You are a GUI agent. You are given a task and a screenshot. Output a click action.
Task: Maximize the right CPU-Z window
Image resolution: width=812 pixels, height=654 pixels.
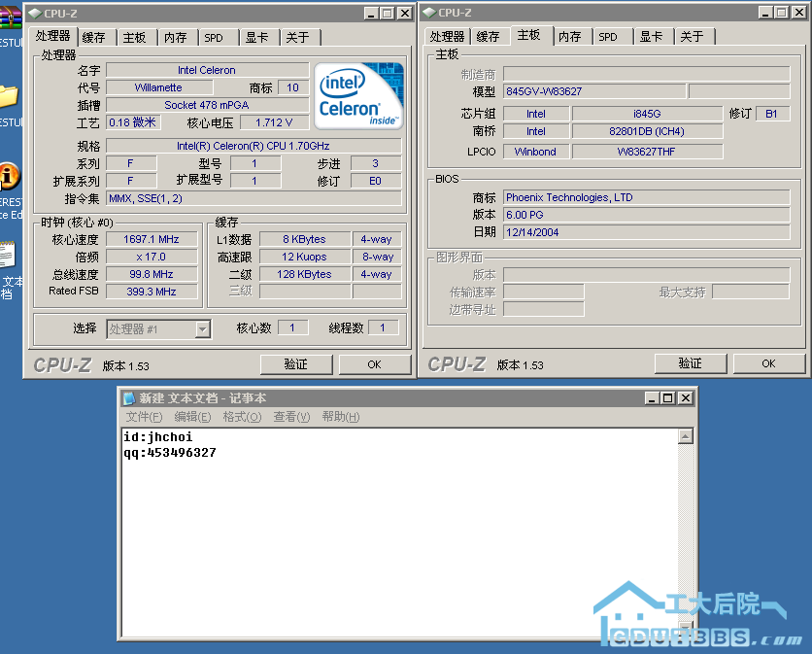click(782, 13)
